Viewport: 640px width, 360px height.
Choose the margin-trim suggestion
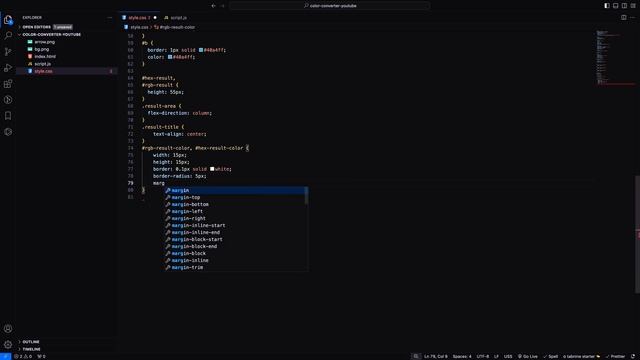tap(235, 267)
